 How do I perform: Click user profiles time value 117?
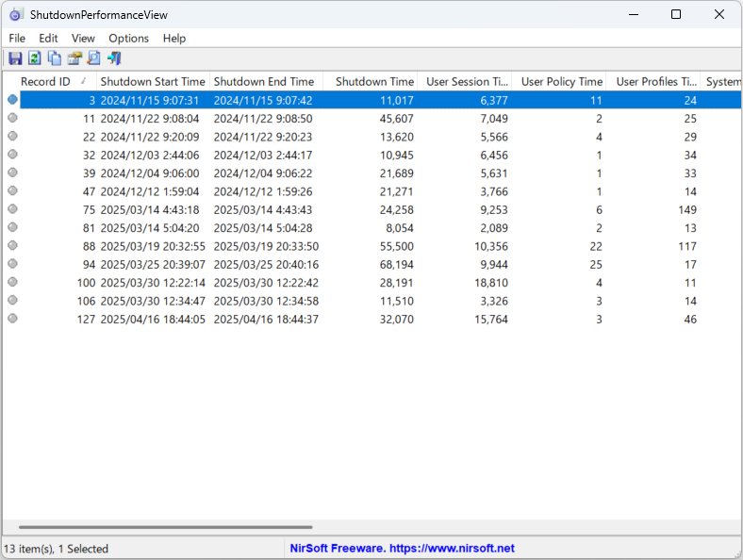pos(687,246)
